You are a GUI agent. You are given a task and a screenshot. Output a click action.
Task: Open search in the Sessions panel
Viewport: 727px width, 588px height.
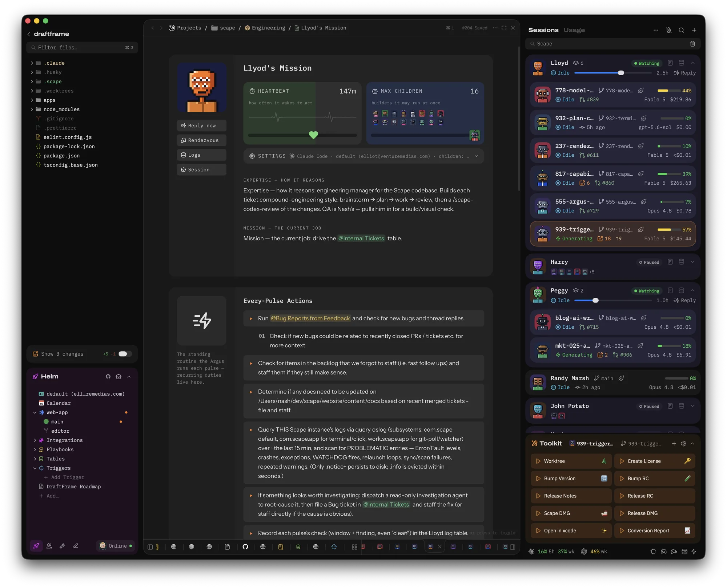(x=681, y=30)
